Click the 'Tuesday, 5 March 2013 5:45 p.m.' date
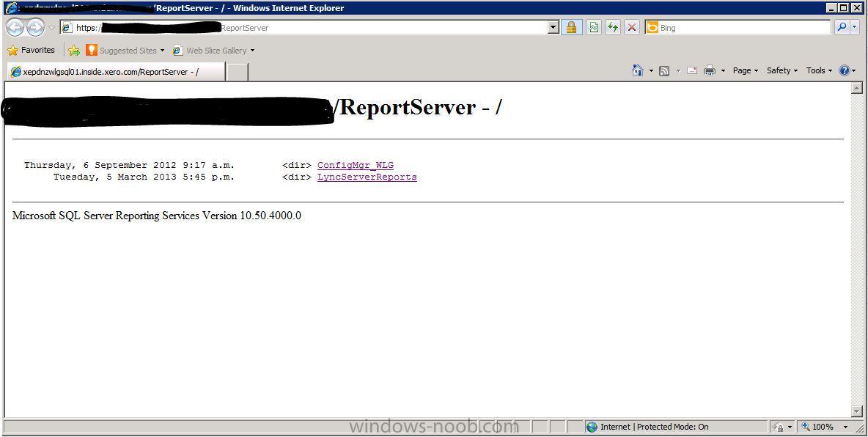Viewport: 868px width, 437px height. pyautogui.click(x=144, y=177)
